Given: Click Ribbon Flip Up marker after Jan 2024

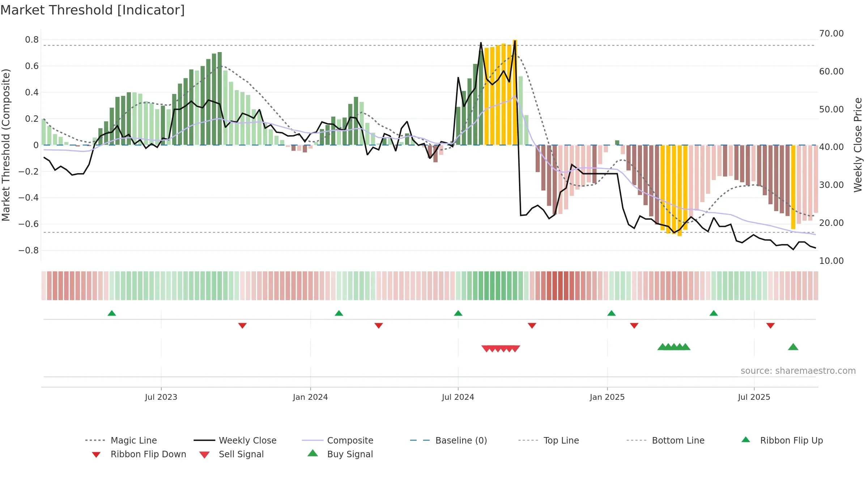Looking at the screenshot, I should coord(339,313).
